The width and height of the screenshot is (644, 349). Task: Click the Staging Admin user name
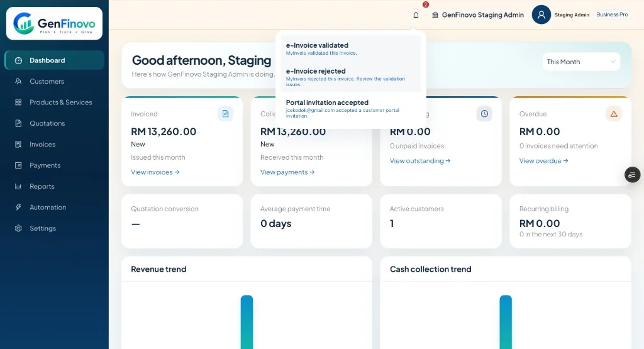572,15
